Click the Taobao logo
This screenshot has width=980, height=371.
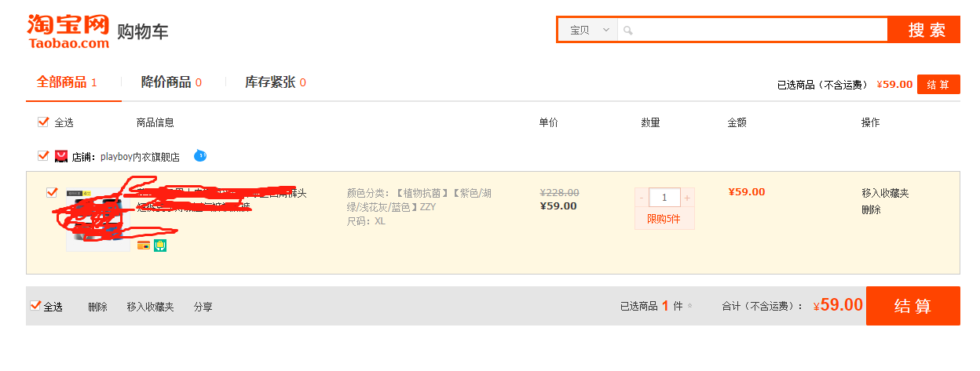click(x=68, y=31)
